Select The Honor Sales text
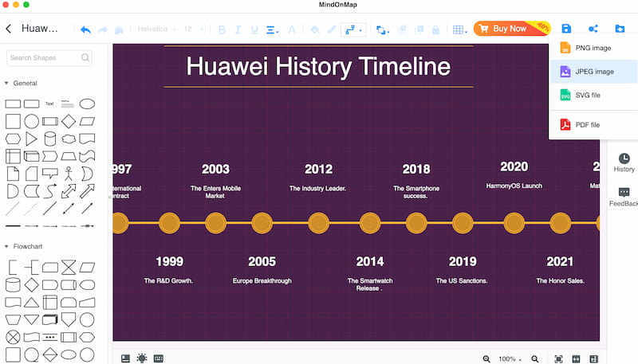This screenshot has width=638, height=364. tap(560, 280)
